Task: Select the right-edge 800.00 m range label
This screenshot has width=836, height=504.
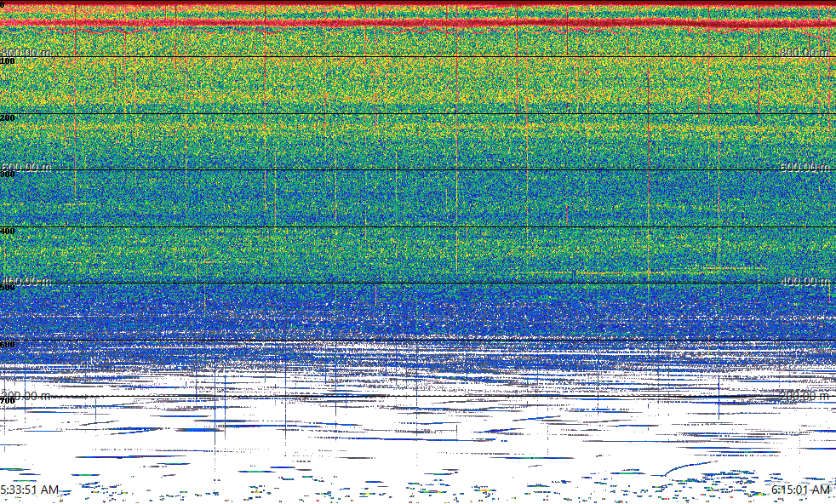Action: [805, 52]
